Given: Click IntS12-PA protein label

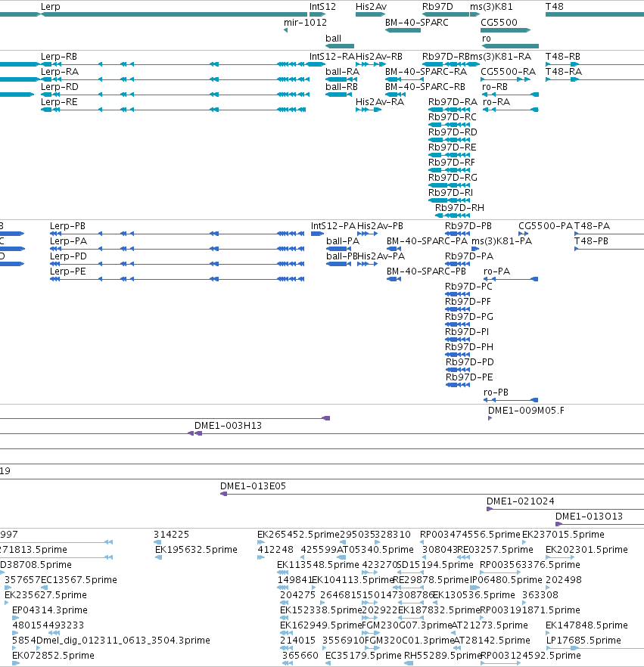Looking at the screenshot, I should (333, 226).
